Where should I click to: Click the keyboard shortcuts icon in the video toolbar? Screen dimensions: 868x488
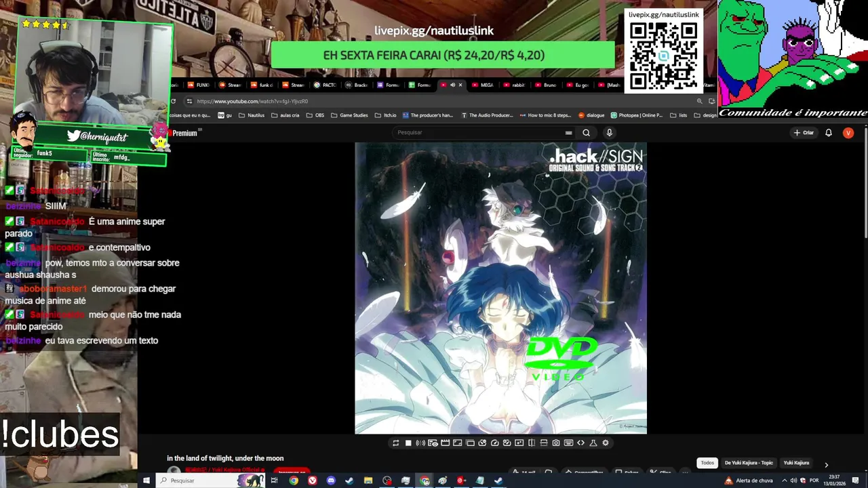pos(568,443)
